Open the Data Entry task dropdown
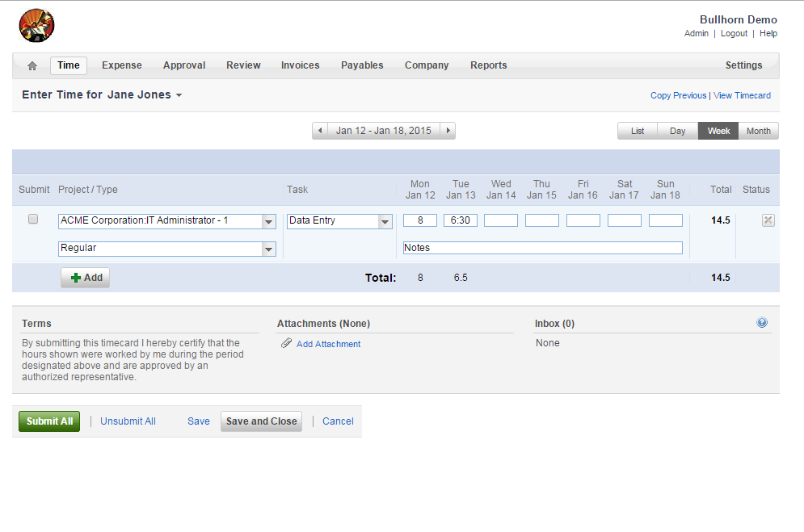Viewport: 804px width, 532px height. coord(385,221)
